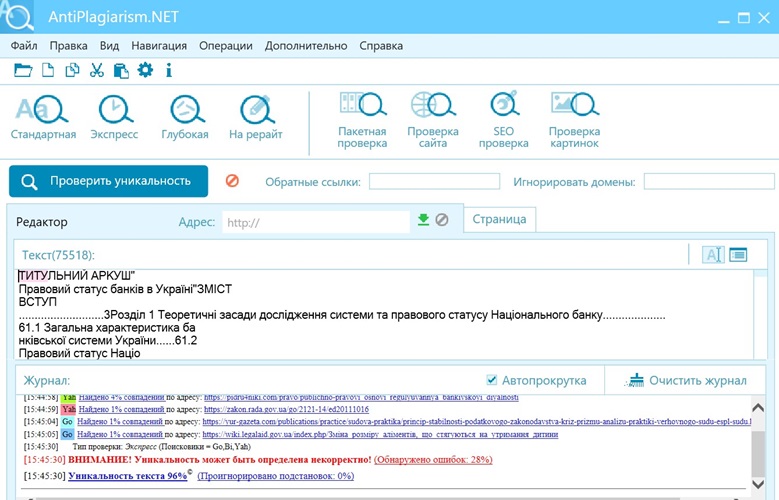The image size is (779, 500).
Task: Open the Навигация menu
Action: 159,46
